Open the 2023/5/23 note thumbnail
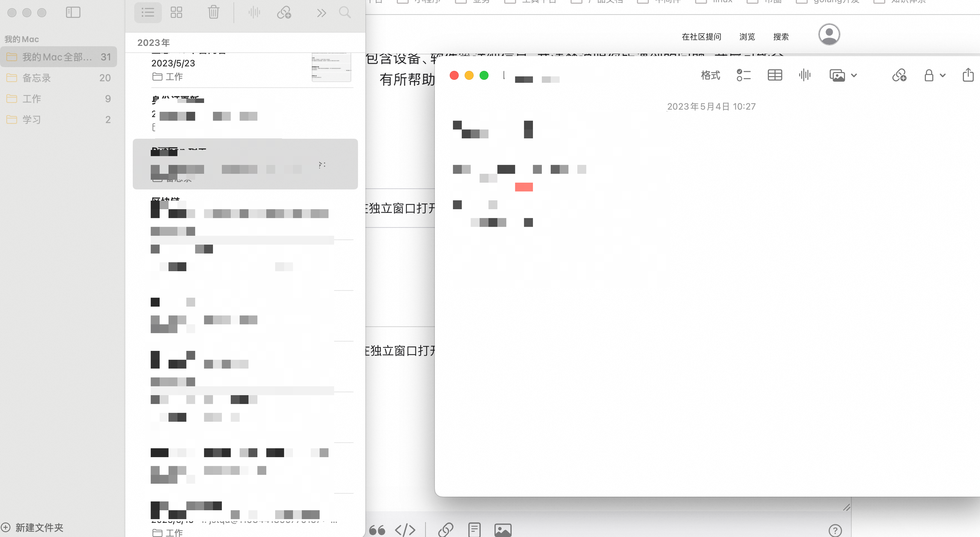The height and width of the screenshot is (537, 980). (x=331, y=68)
